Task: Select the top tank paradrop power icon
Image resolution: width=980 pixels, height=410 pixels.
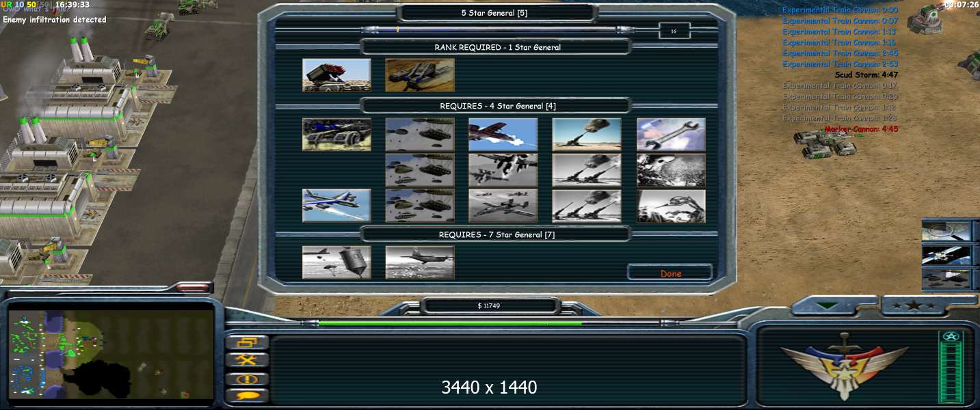Action: (420, 135)
